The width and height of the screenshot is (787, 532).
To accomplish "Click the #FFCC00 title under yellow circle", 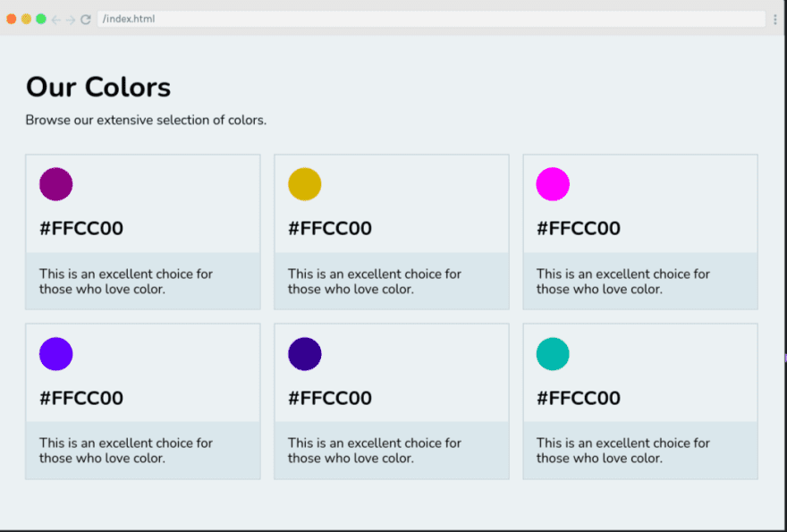I will tap(329, 229).
